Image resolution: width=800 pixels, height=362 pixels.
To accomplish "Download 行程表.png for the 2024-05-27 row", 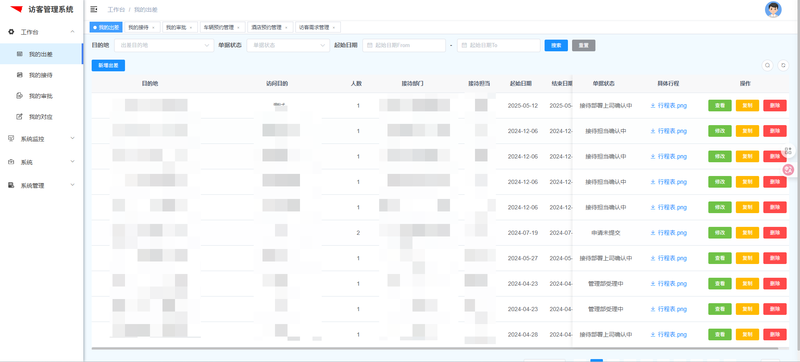I will point(668,258).
